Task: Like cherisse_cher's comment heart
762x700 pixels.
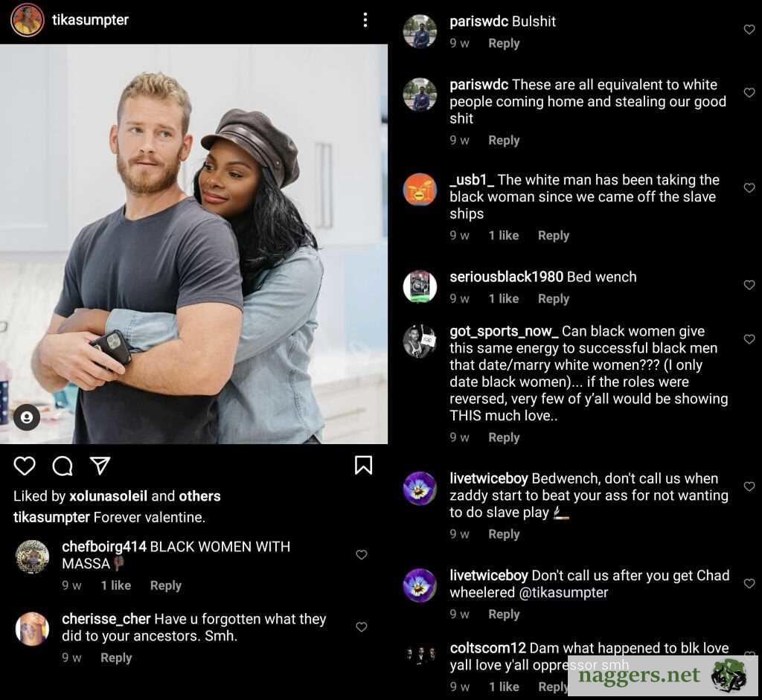Action: [x=361, y=626]
